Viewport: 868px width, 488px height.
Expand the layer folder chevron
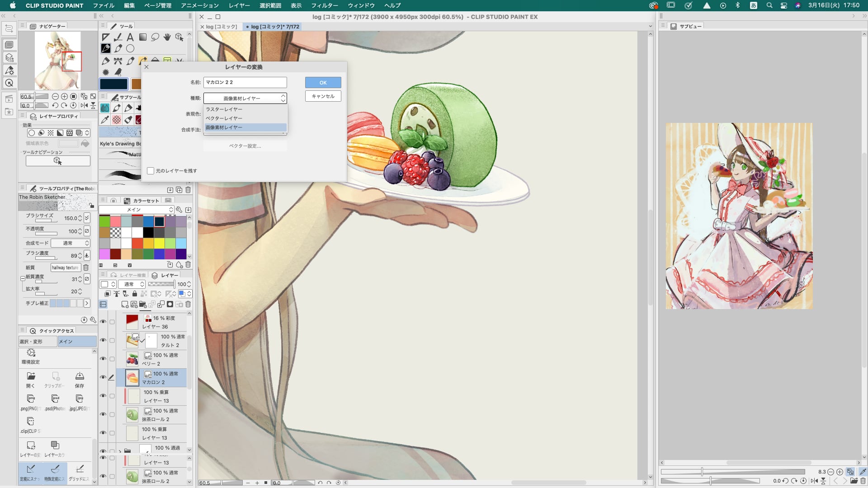pyautogui.click(x=120, y=451)
